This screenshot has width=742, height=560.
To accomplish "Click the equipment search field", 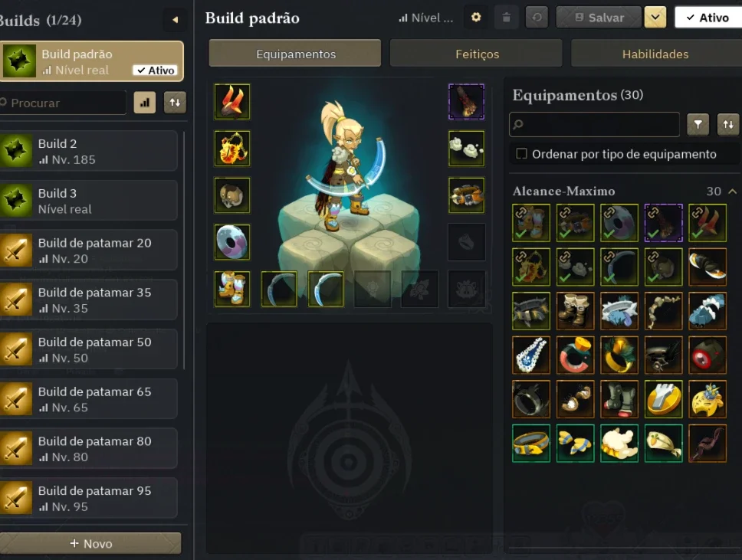I will [x=594, y=124].
